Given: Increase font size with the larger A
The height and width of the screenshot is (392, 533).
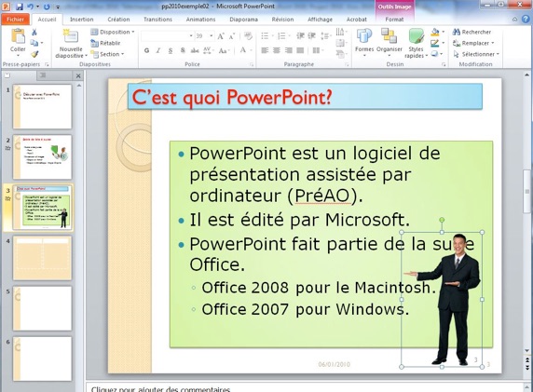Looking at the screenshot, I should point(221,36).
